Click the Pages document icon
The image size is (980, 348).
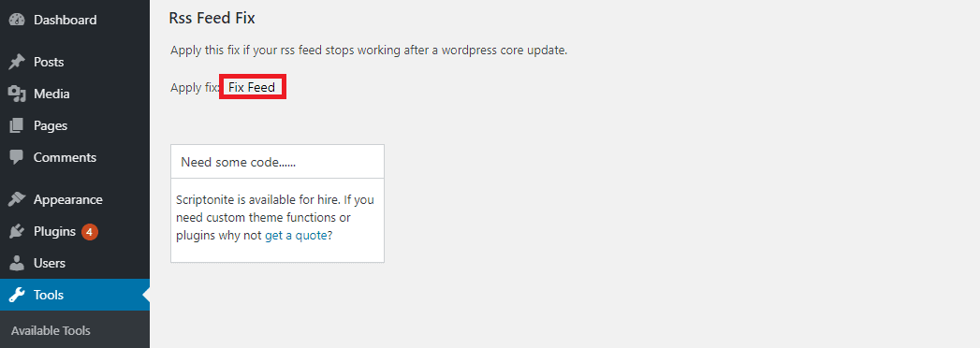[17, 125]
